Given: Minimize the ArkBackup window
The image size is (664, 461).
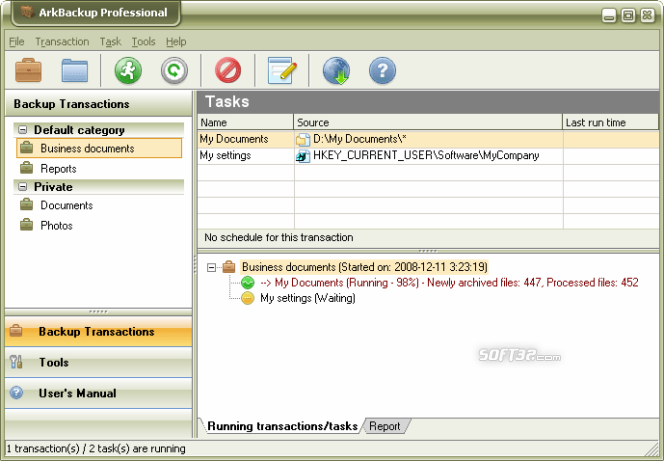Looking at the screenshot, I should [x=609, y=16].
